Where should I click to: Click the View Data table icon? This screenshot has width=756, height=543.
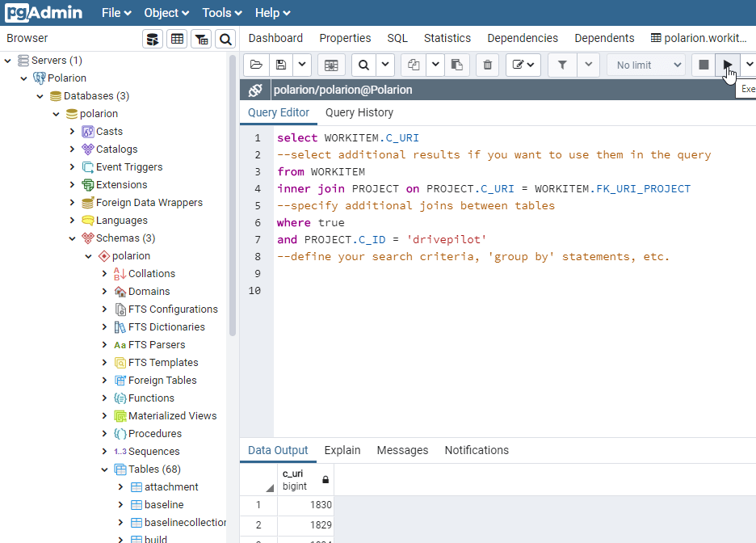pos(176,39)
